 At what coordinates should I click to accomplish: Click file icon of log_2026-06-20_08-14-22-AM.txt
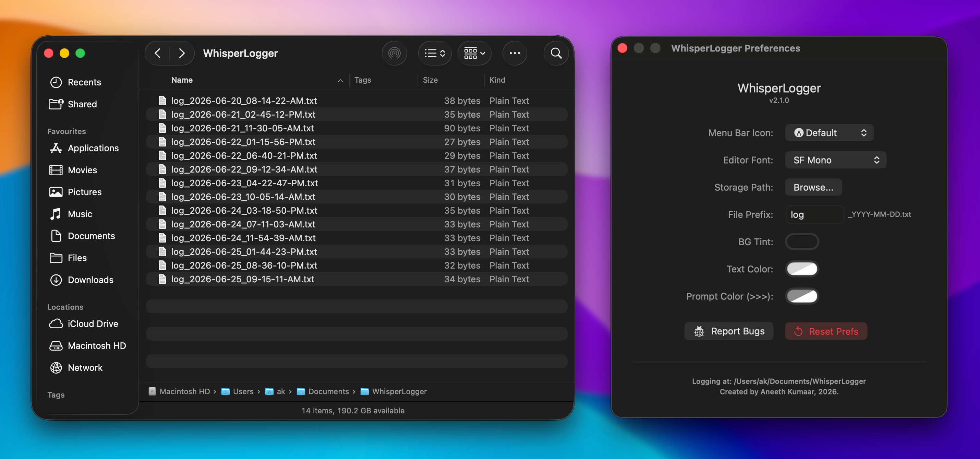click(x=162, y=101)
